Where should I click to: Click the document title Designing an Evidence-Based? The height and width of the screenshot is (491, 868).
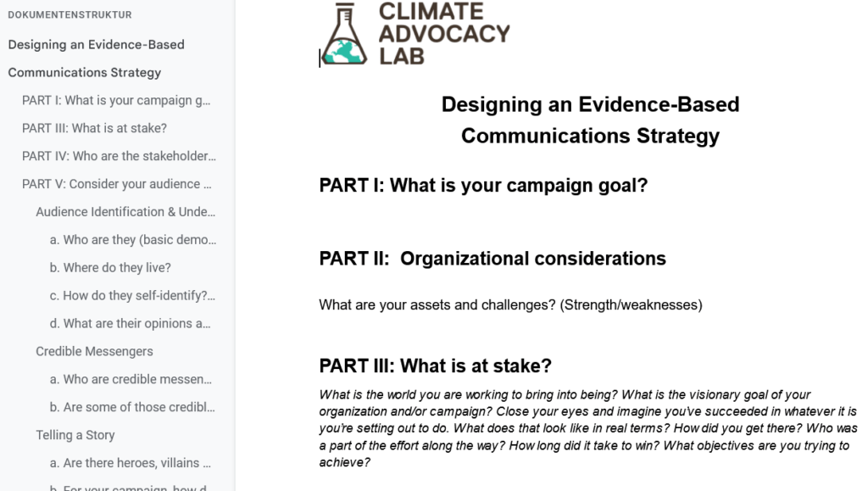tap(590, 104)
